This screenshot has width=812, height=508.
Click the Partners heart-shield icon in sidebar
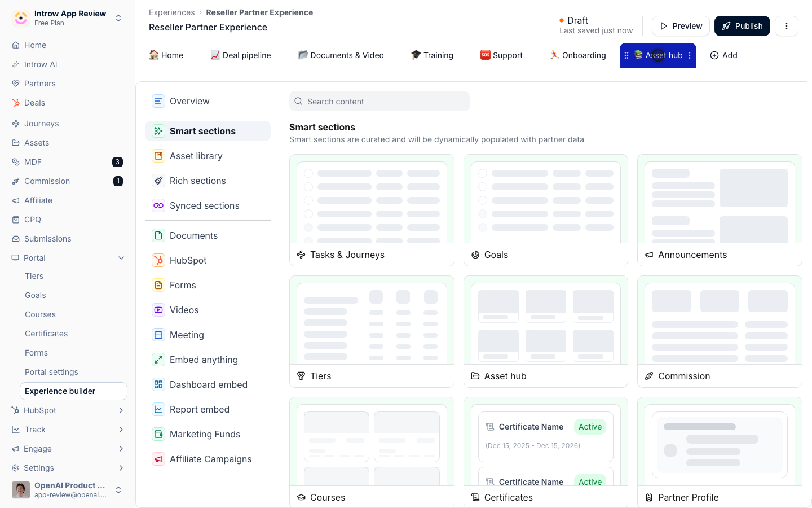pos(16,84)
